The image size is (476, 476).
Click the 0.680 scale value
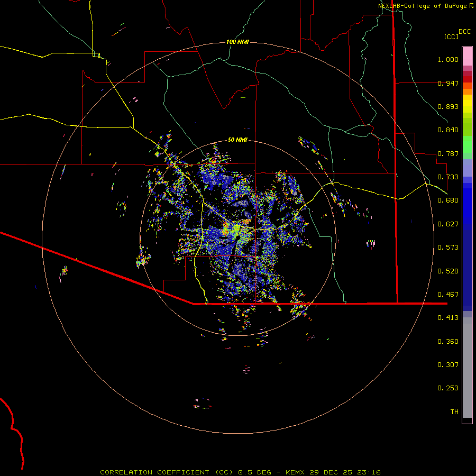coord(448,200)
